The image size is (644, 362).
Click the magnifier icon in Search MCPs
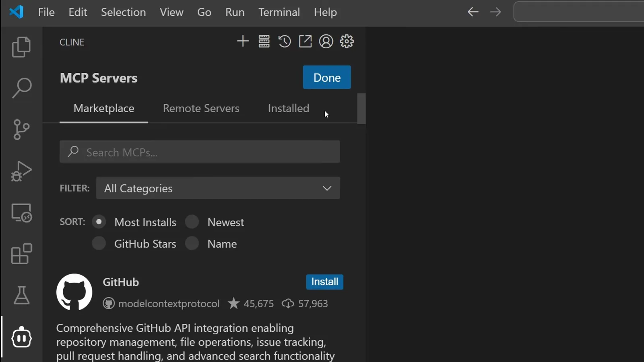pos(73,152)
